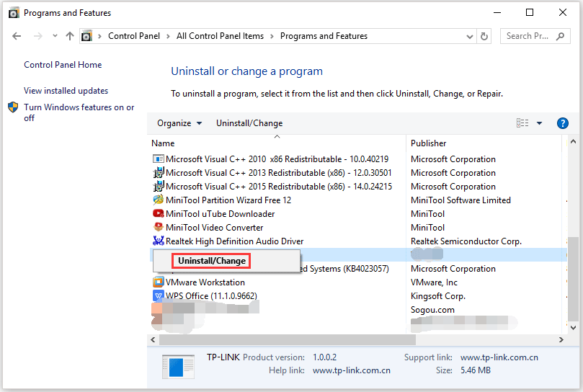
Task: Refresh the Programs and Features list
Action: click(x=484, y=36)
